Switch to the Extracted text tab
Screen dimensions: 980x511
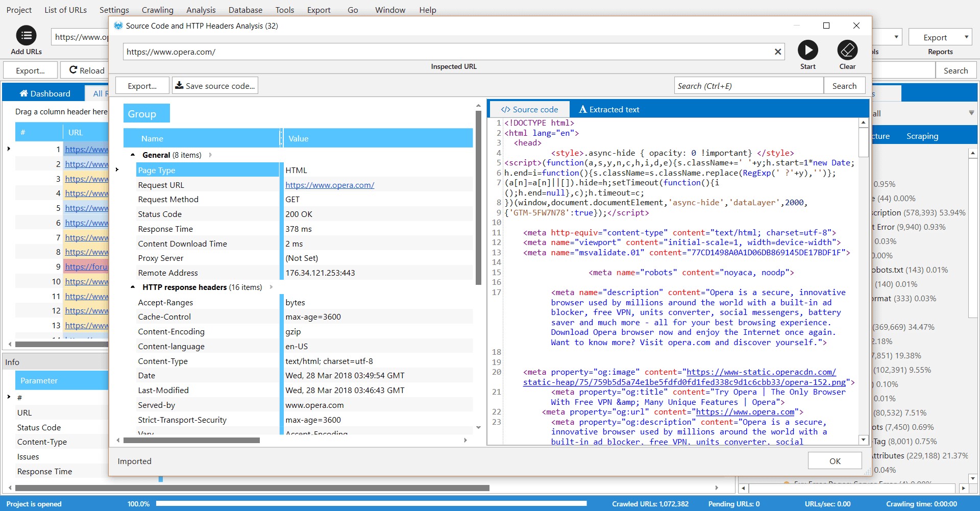608,109
